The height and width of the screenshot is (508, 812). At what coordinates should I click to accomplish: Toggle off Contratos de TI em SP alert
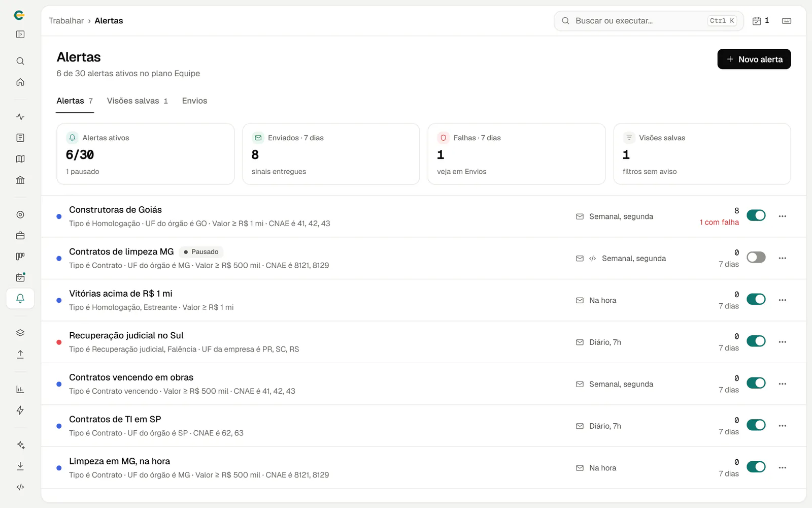(x=756, y=425)
